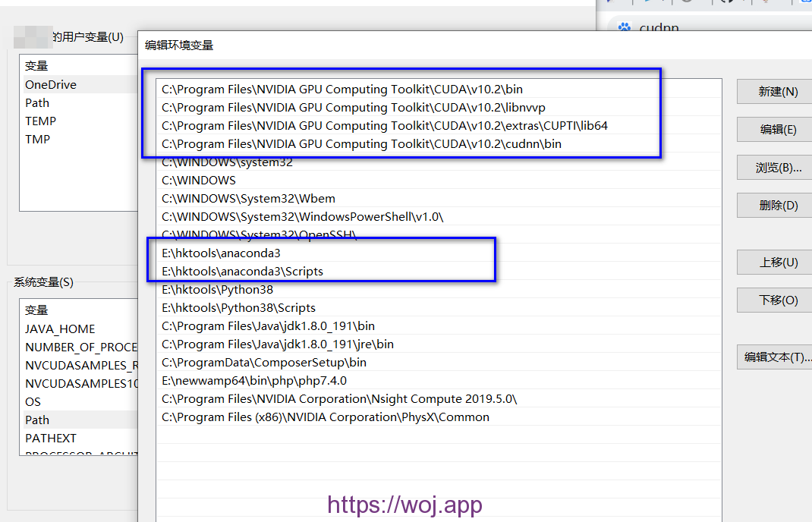The height and width of the screenshot is (522, 812).
Task: Select the JAVA_HOME system variable
Action: point(58,329)
